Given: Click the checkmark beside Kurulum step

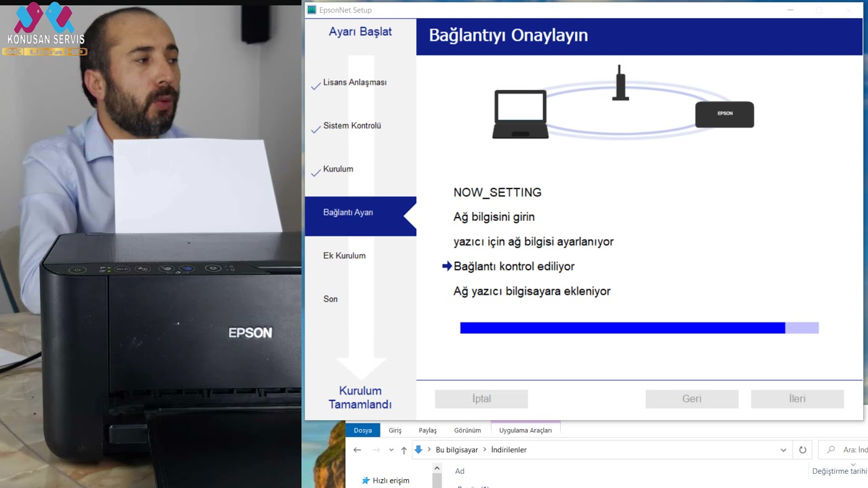Looking at the screenshot, I should (x=315, y=173).
